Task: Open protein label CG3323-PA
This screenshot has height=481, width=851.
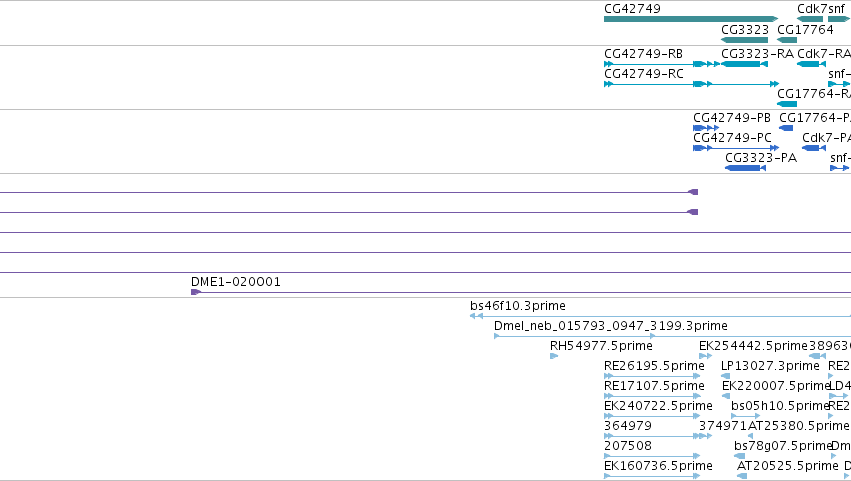Action: coord(761,158)
